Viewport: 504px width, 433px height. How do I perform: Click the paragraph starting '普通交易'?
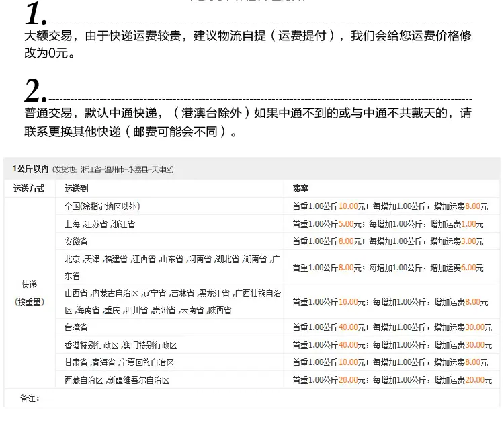[248, 122]
